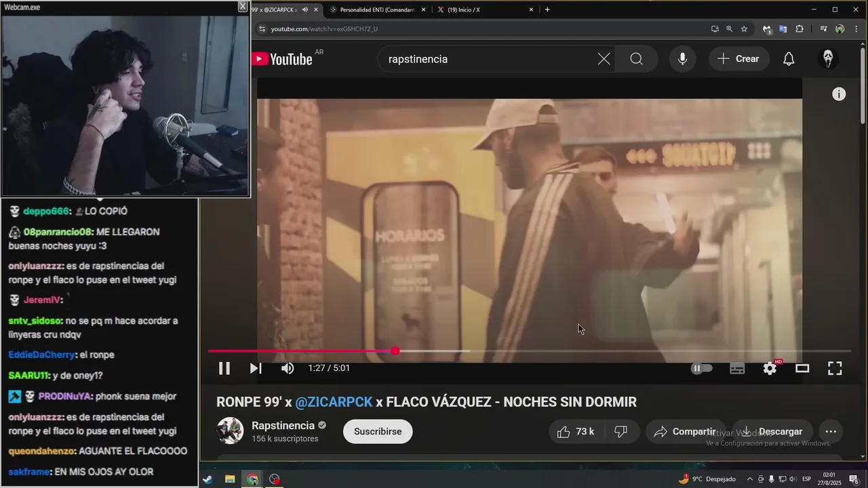Open ESP language selector
Screen dimensions: 868x488
coord(807,479)
